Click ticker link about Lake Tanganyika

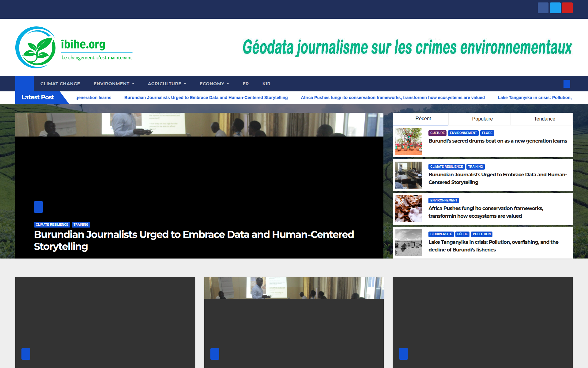click(535, 98)
